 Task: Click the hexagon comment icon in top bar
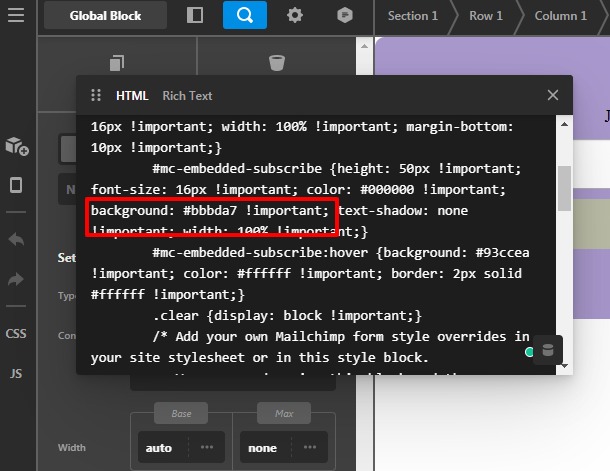click(x=345, y=15)
